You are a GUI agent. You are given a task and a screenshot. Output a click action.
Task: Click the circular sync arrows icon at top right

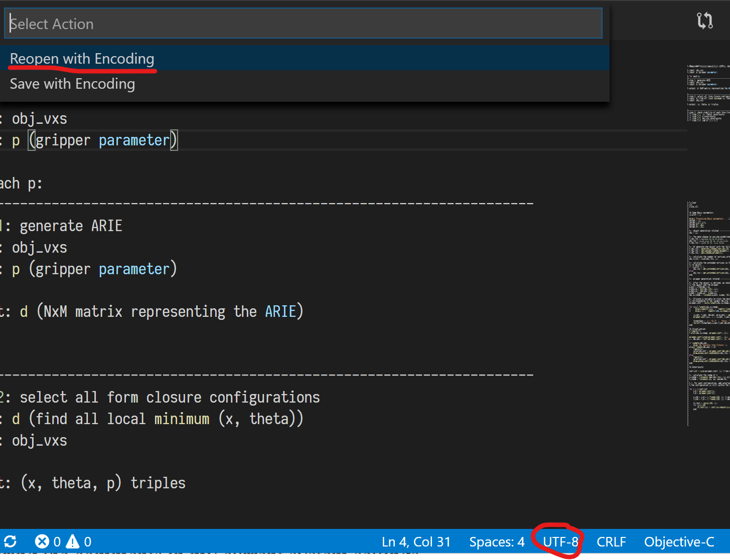(704, 20)
